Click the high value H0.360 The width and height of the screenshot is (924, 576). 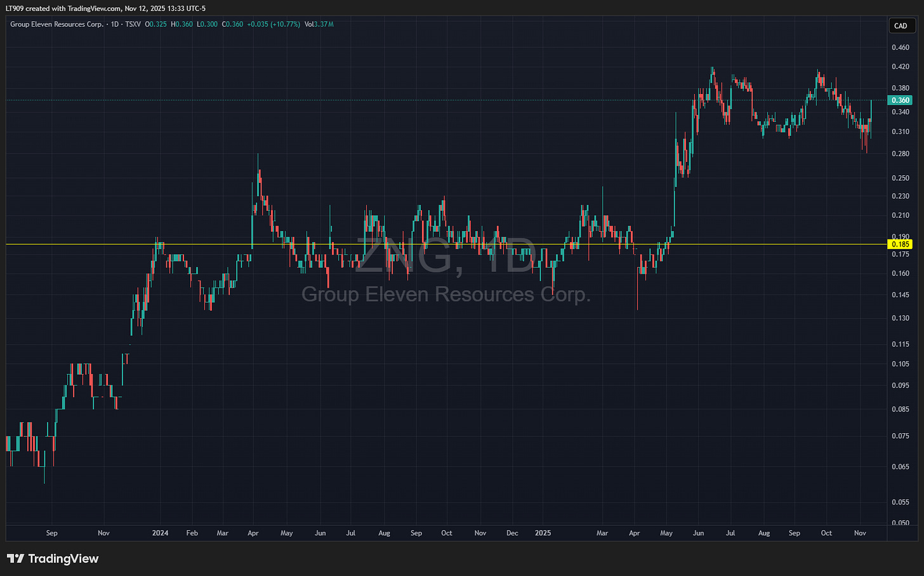tap(182, 24)
